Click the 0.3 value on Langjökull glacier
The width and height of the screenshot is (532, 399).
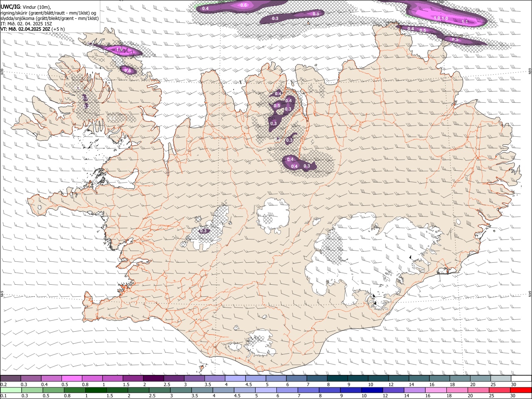tap(203, 231)
